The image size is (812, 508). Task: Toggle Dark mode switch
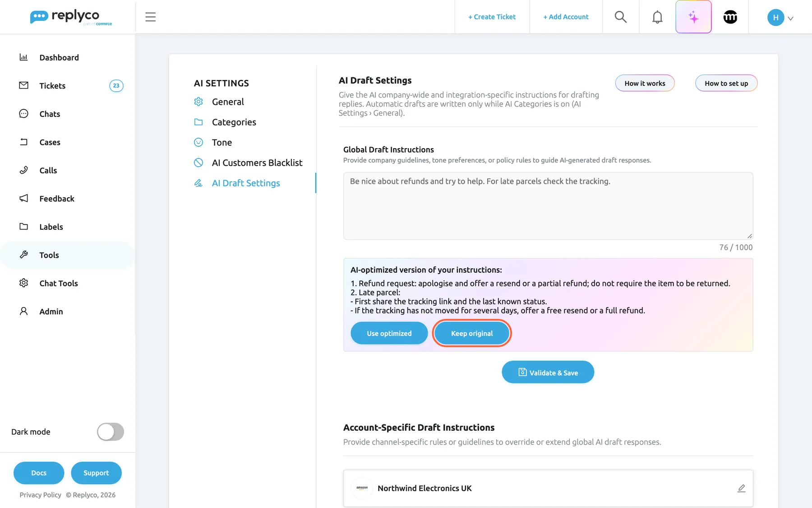click(111, 432)
